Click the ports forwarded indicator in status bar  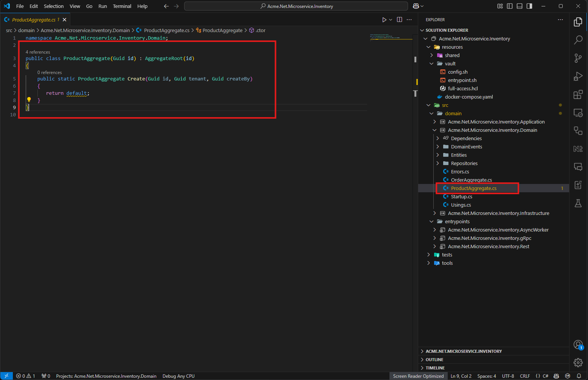coord(46,376)
